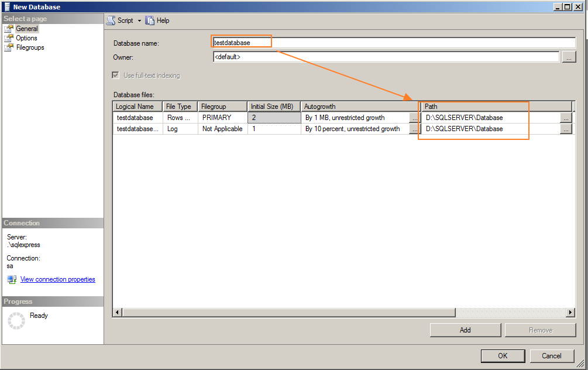Toggle Use full-text indexing checkbox

(116, 76)
